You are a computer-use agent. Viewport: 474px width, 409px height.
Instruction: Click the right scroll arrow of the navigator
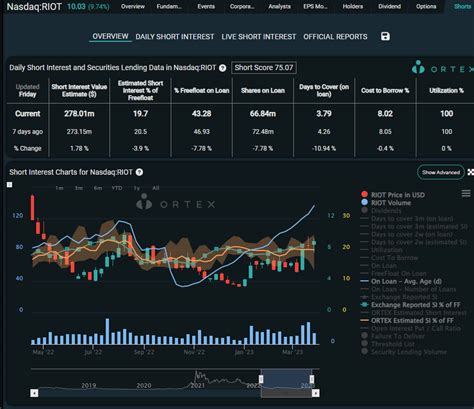[316, 393]
